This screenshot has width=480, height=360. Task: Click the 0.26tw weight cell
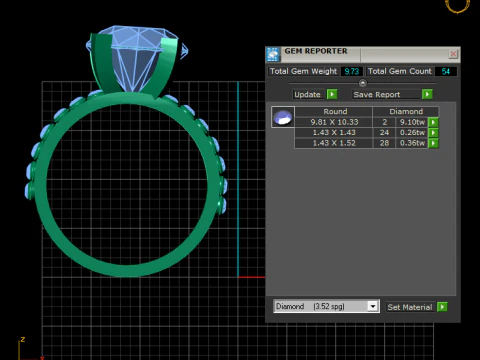[412, 133]
